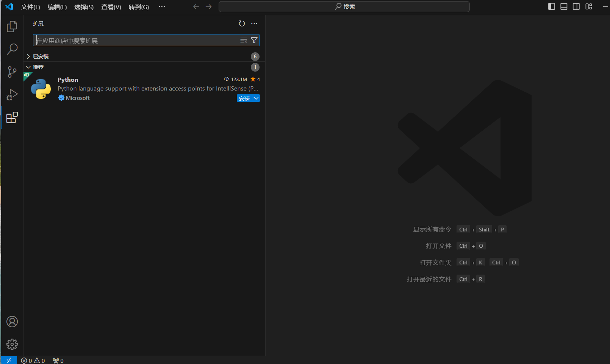
Task: Toggle the bottom panel layout icon
Action: [x=564, y=6]
